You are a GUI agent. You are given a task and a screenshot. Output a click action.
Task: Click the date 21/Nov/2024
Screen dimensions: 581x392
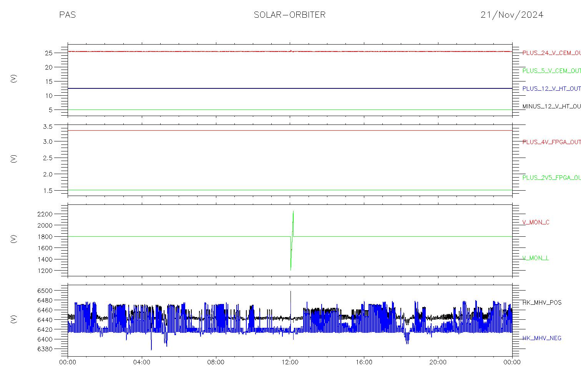click(512, 15)
